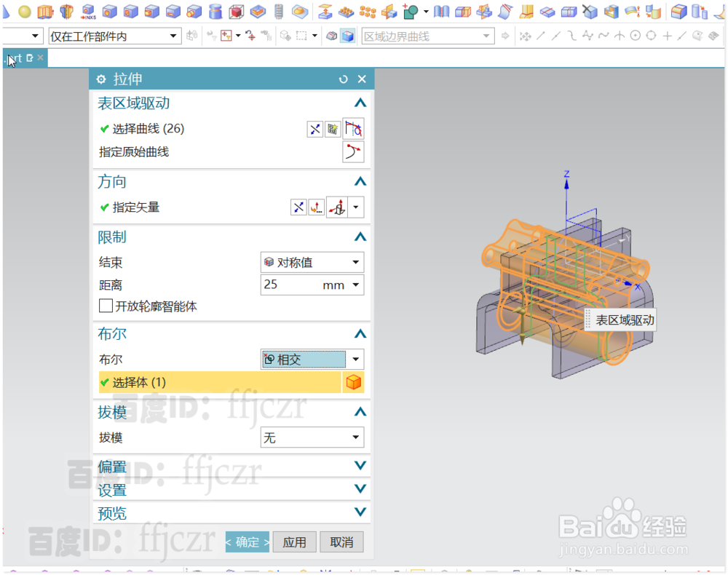Open the vector type dropdown arrow
The width and height of the screenshot is (728, 575).
[x=356, y=207]
